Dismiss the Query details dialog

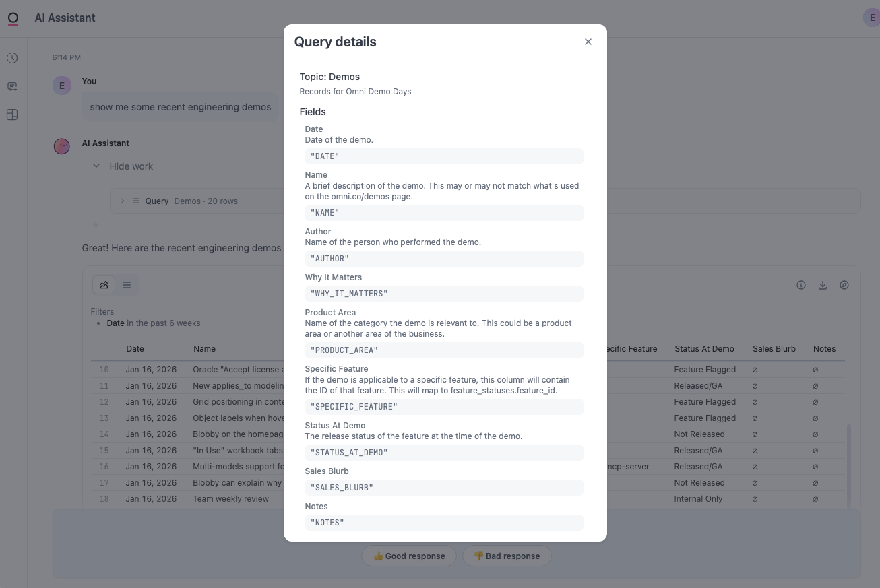click(588, 41)
